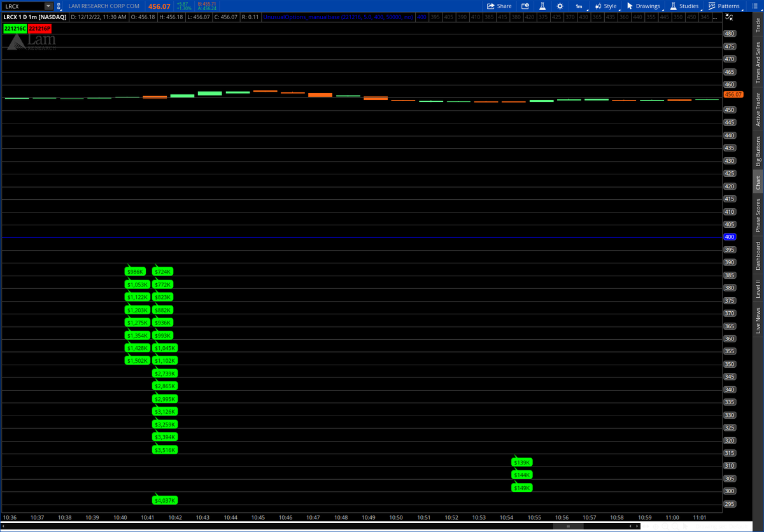Click the crosshair pan icon at bottom

click(x=656, y=527)
